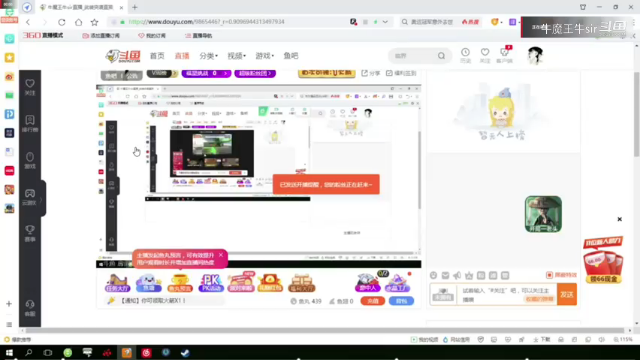The height and width of the screenshot is (360, 640).
Task: Open the game character promo thumbnail
Action: coord(543,214)
